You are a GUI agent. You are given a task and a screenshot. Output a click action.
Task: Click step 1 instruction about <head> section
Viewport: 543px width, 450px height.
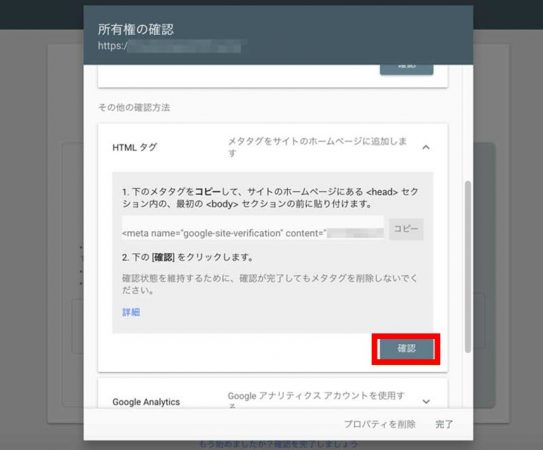270,197
